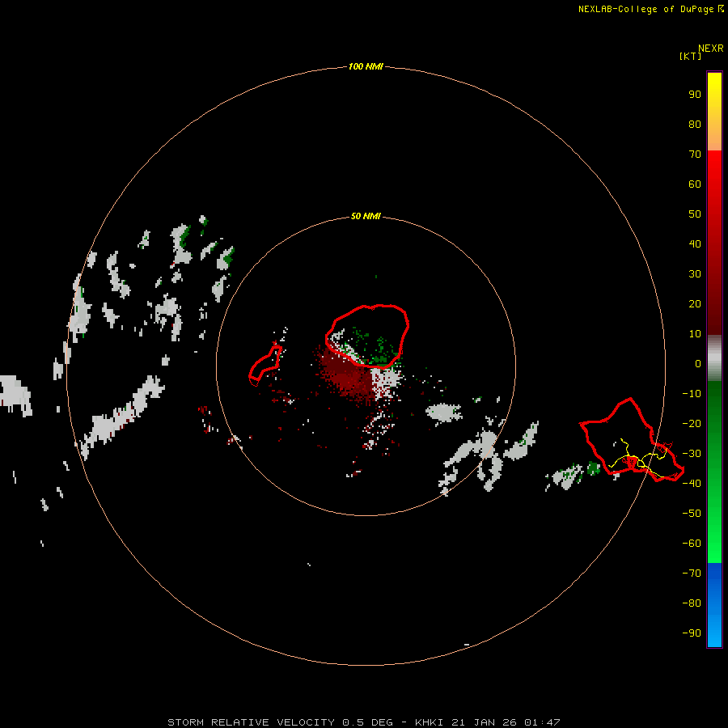Click the -10 value on velocity scale
The image size is (728, 728).
(692, 394)
